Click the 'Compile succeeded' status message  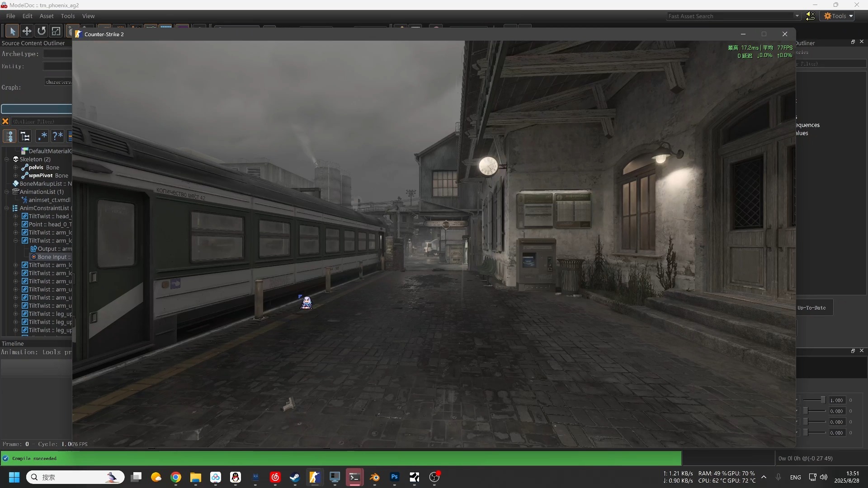tap(34, 459)
